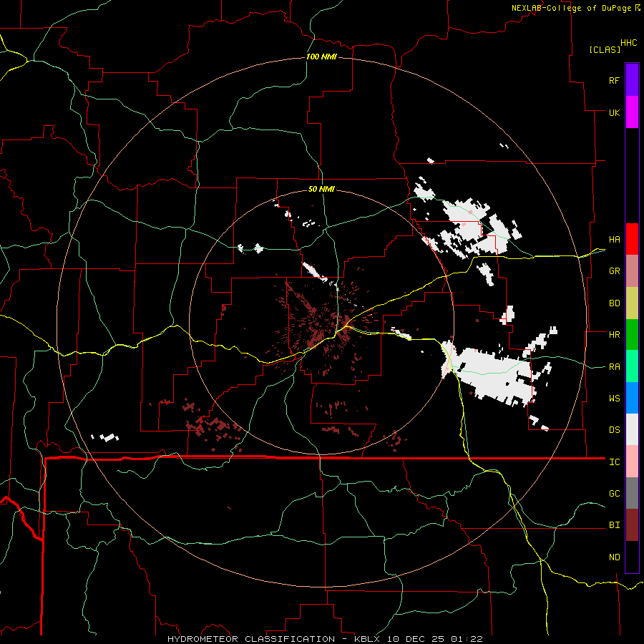The height and width of the screenshot is (644, 644).
Task: Click the "10 DEC 25" date text
Action: [x=418, y=639]
